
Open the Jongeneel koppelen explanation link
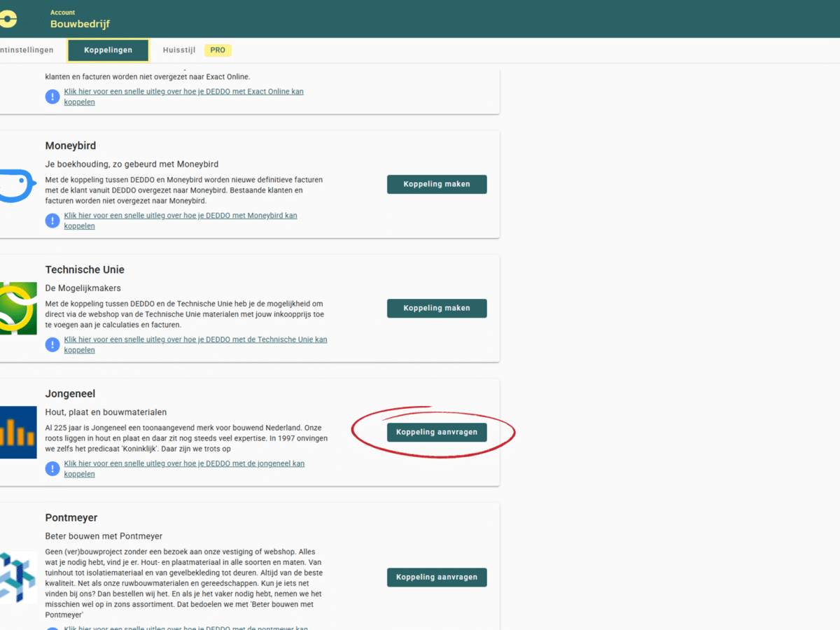tap(184, 468)
